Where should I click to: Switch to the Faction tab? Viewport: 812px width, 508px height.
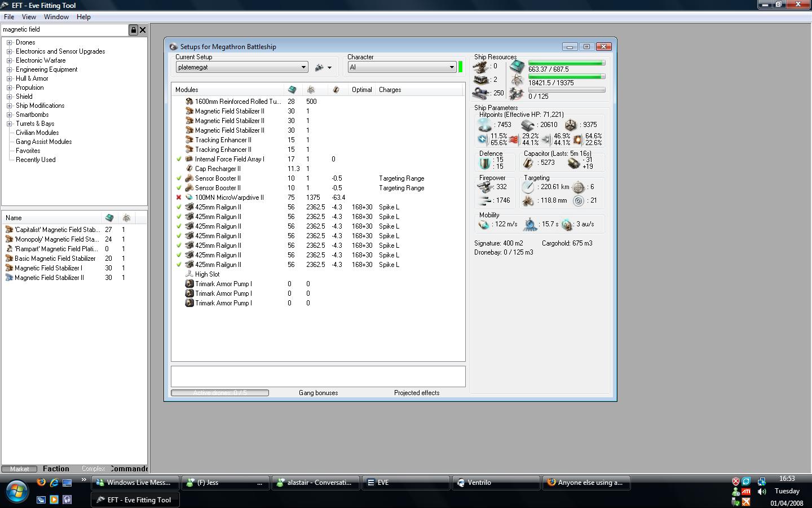tap(56, 468)
